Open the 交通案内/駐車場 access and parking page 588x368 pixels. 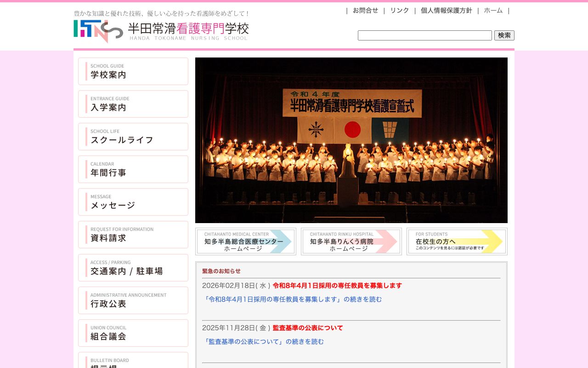[133, 267]
